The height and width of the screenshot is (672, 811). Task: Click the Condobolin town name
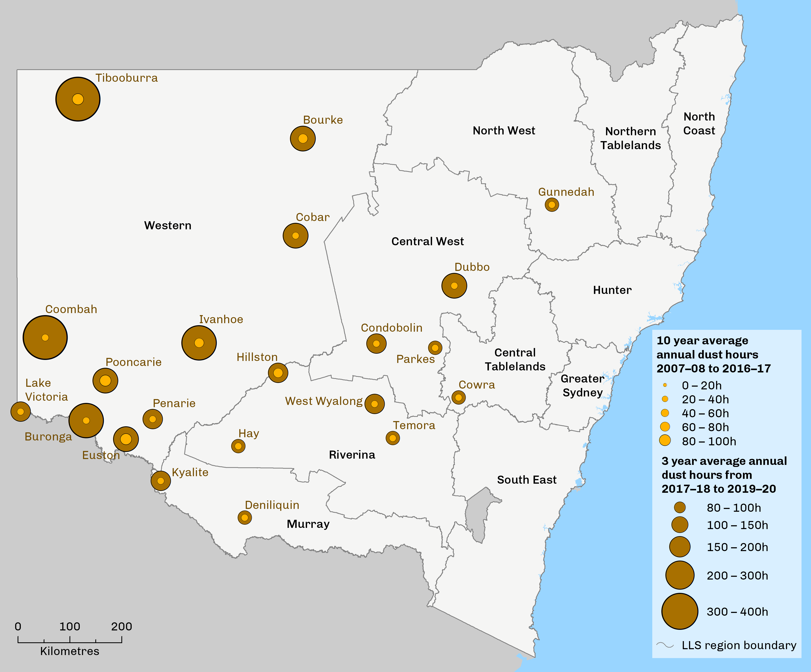point(392,328)
